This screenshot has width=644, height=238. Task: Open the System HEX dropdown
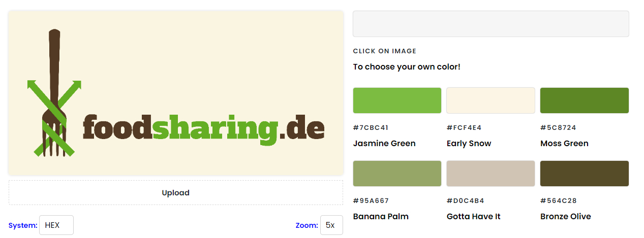click(x=56, y=225)
